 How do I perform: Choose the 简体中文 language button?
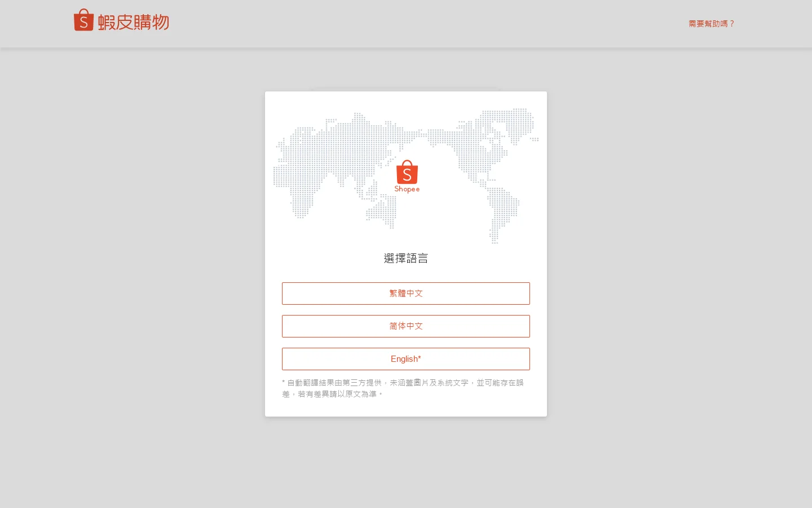[406, 326]
